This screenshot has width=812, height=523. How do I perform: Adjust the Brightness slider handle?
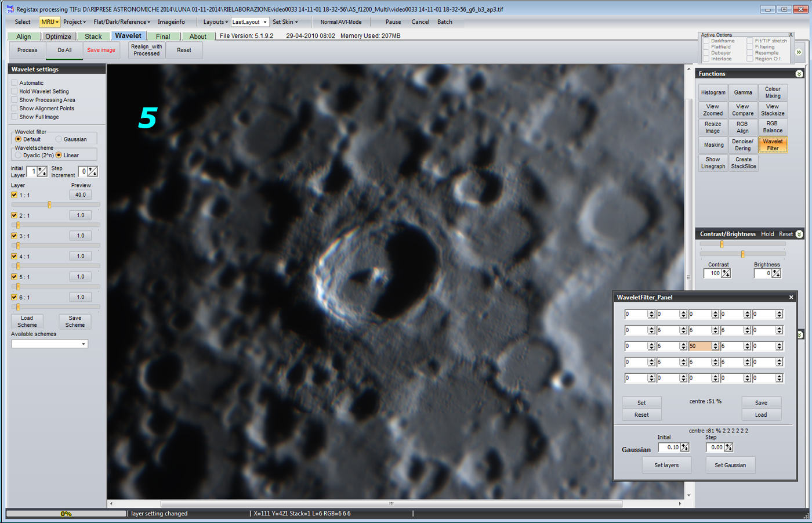point(742,254)
